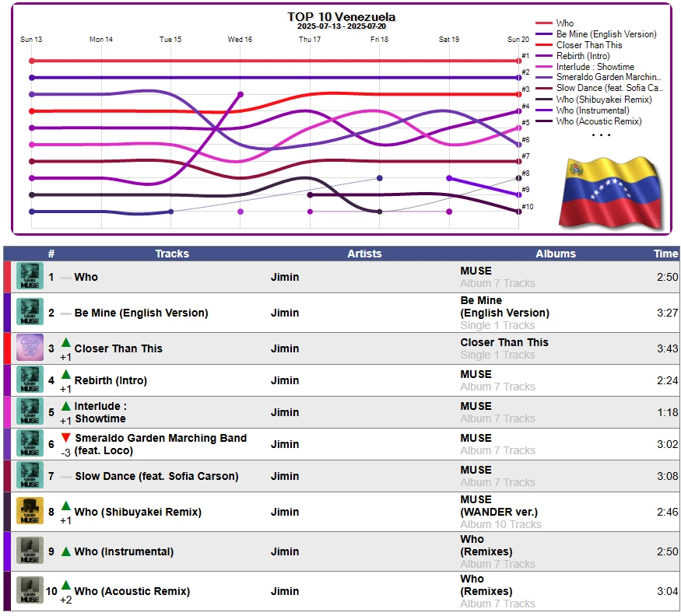
Task: Click the Artists column header
Action: tap(364, 254)
